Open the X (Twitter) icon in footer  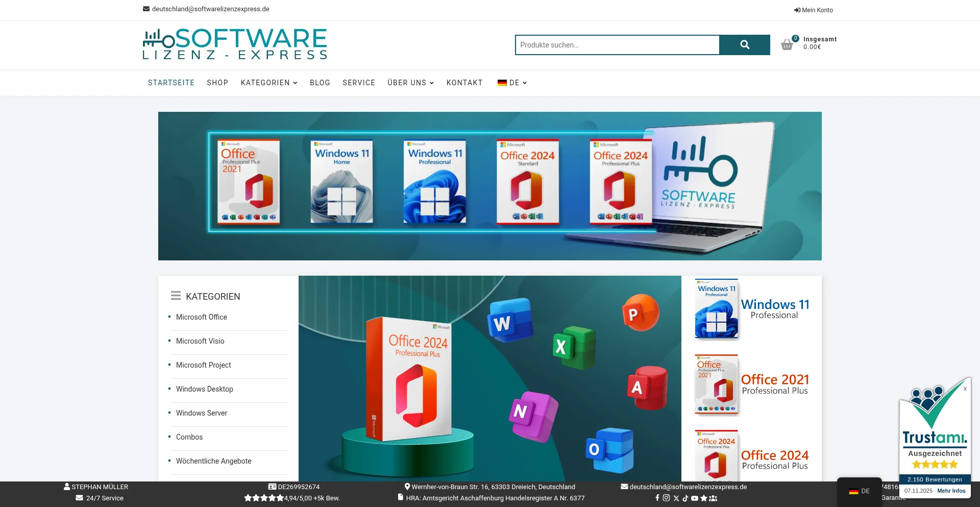676,498
